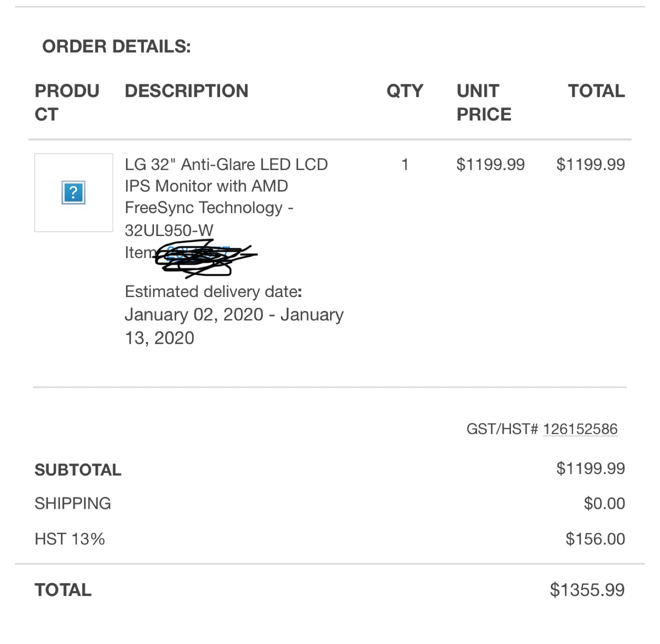The width and height of the screenshot is (660, 644).
Task: Click the QTY column header
Action: click(x=405, y=91)
